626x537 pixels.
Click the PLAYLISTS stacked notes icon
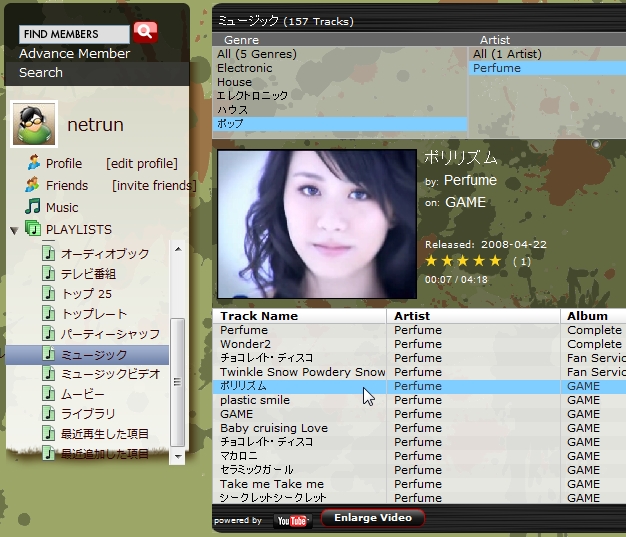click(x=33, y=228)
